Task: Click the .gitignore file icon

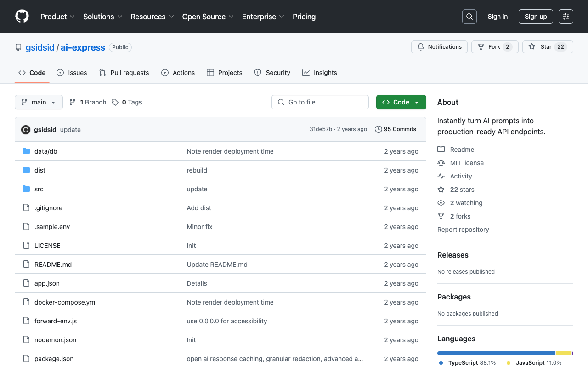Action: coord(26,208)
